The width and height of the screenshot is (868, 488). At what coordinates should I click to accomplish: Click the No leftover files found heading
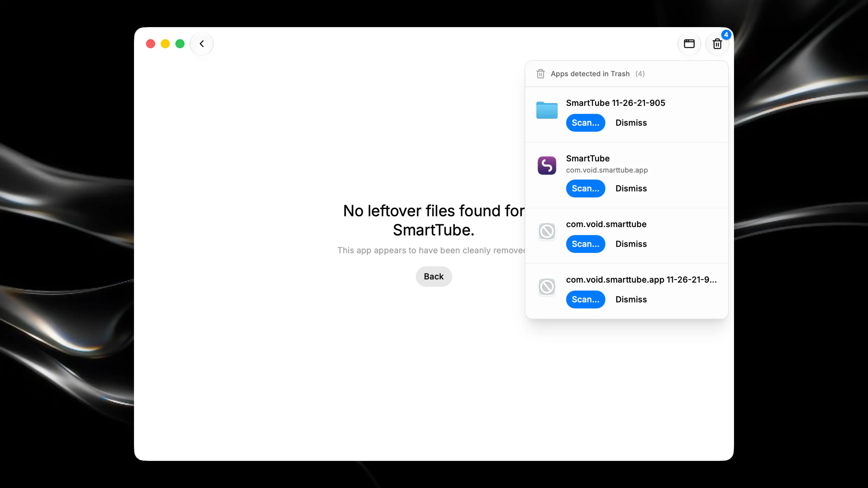pos(434,220)
